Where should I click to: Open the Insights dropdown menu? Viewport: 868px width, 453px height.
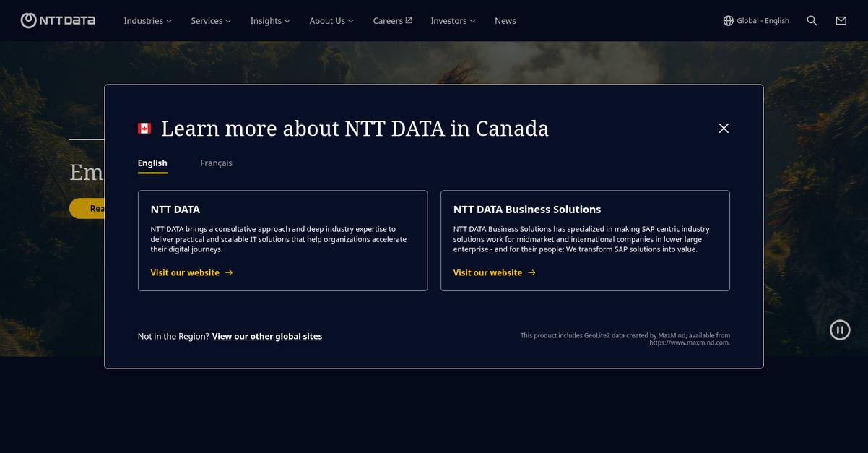(270, 21)
